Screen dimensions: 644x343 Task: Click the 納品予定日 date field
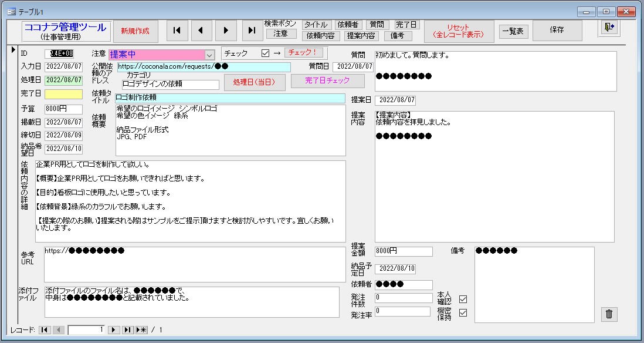coord(395,269)
